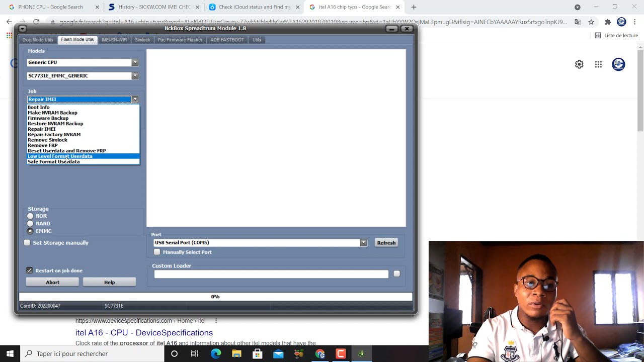644x362 pixels.
Task: Open Mail app from taskbar
Action: coord(278,354)
